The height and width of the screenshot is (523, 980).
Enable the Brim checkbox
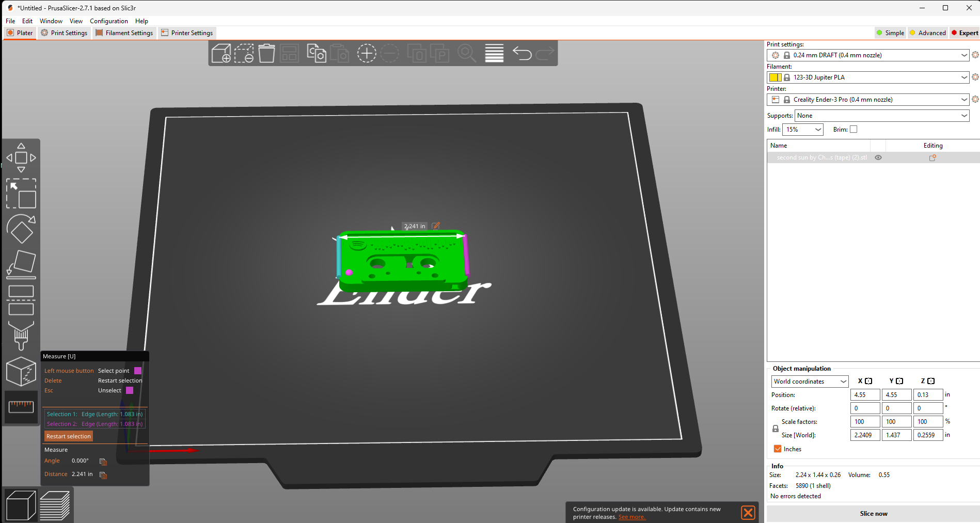[853, 130]
